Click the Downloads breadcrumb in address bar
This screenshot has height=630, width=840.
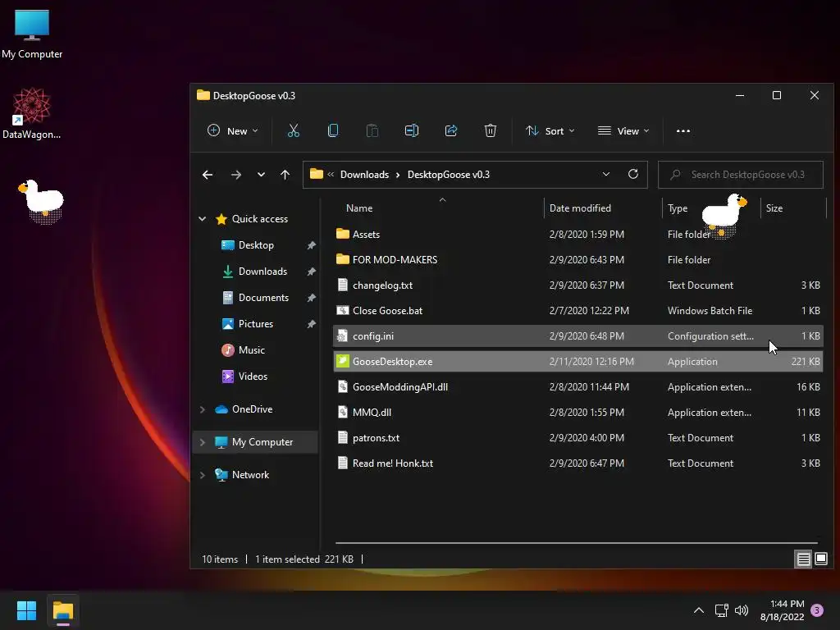pos(364,175)
